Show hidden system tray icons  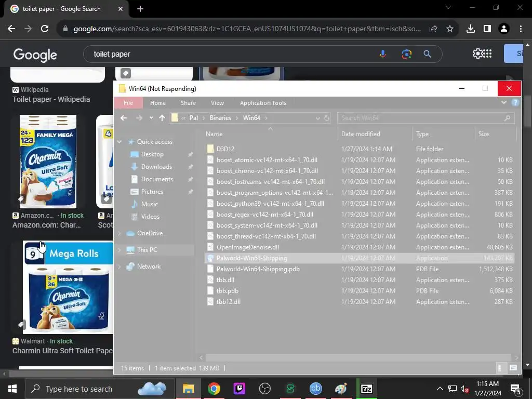click(440, 389)
